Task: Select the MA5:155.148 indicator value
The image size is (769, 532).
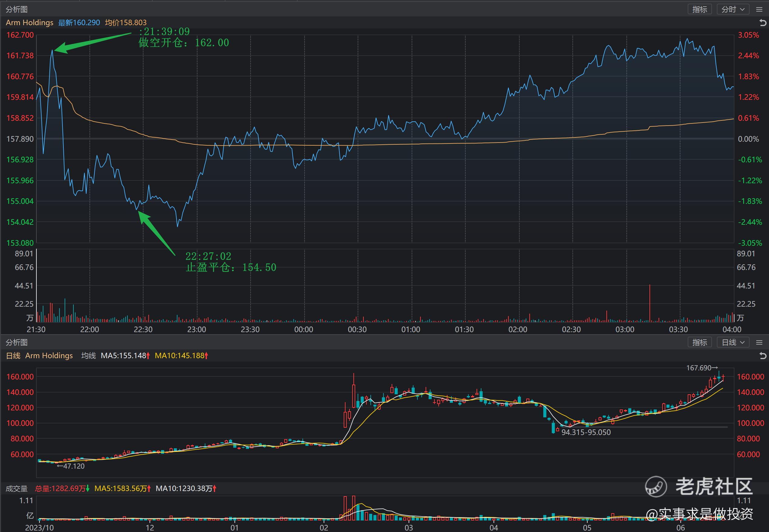Action: (x=125, y=356)
